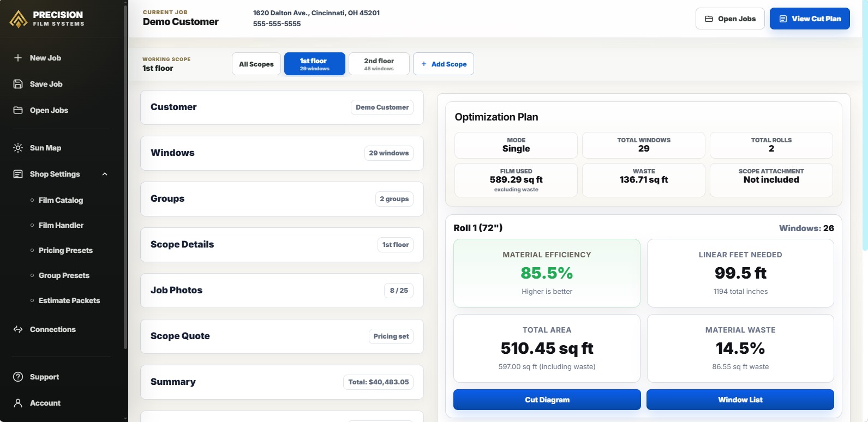Image resolution: width=868 pixels, height=422 pixels.
Task: Click the 8 / 25 photos badge
Action: [x=399, y=291]
